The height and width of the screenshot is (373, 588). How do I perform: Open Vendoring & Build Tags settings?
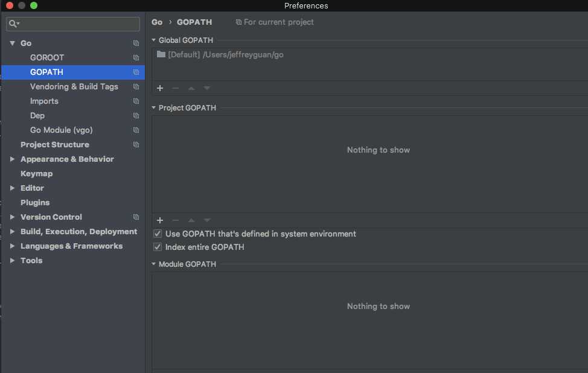point(74,87)
